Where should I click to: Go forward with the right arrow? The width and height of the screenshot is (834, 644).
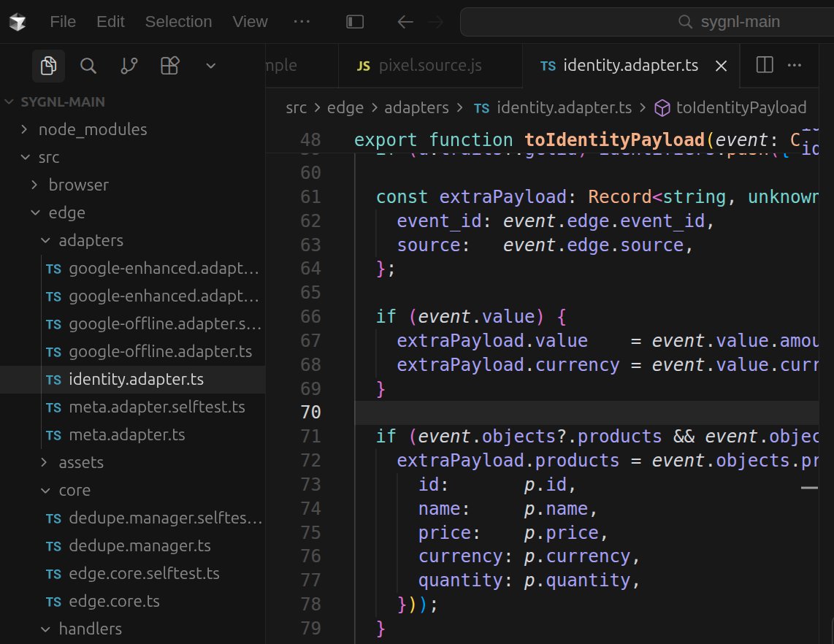[435, 22]
